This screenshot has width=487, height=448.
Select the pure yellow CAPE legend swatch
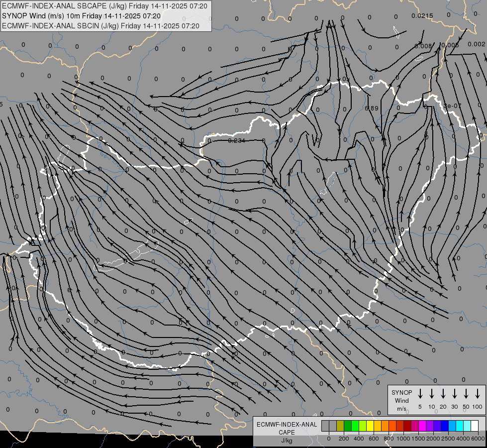(370, 426)
